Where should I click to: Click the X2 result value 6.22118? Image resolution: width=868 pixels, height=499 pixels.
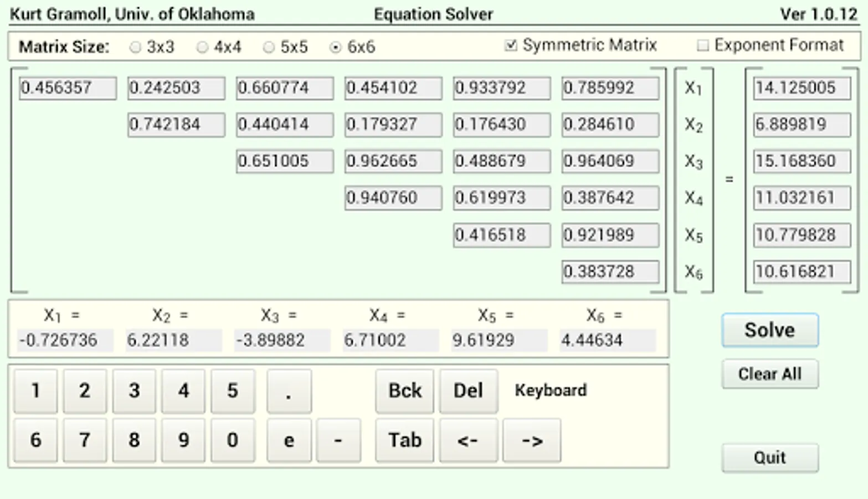pyautogui.click(x=173, y=340)
